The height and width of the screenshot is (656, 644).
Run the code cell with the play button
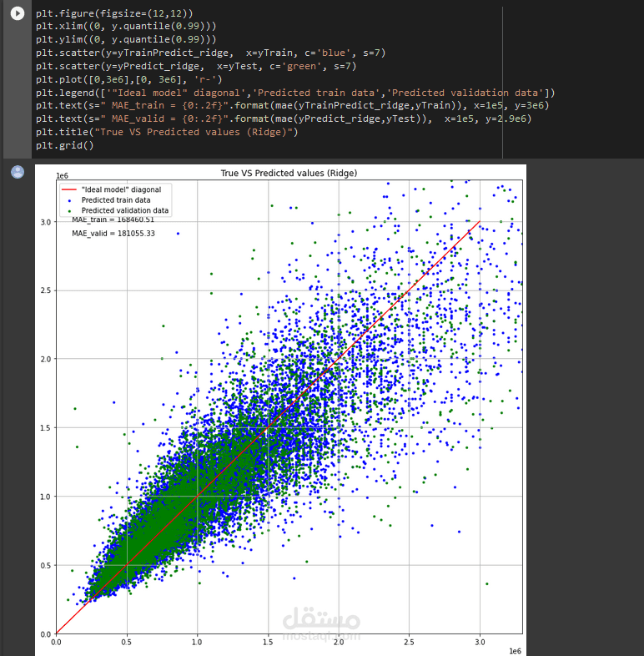(x=18, y=13)
